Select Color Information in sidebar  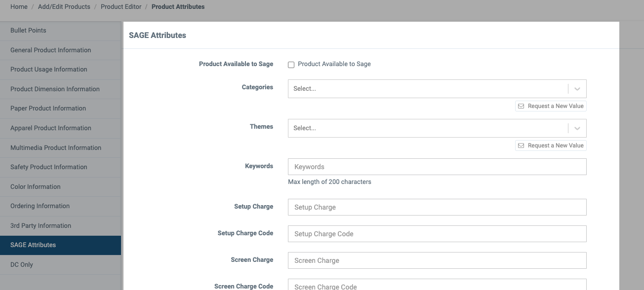tap(60, 187)
